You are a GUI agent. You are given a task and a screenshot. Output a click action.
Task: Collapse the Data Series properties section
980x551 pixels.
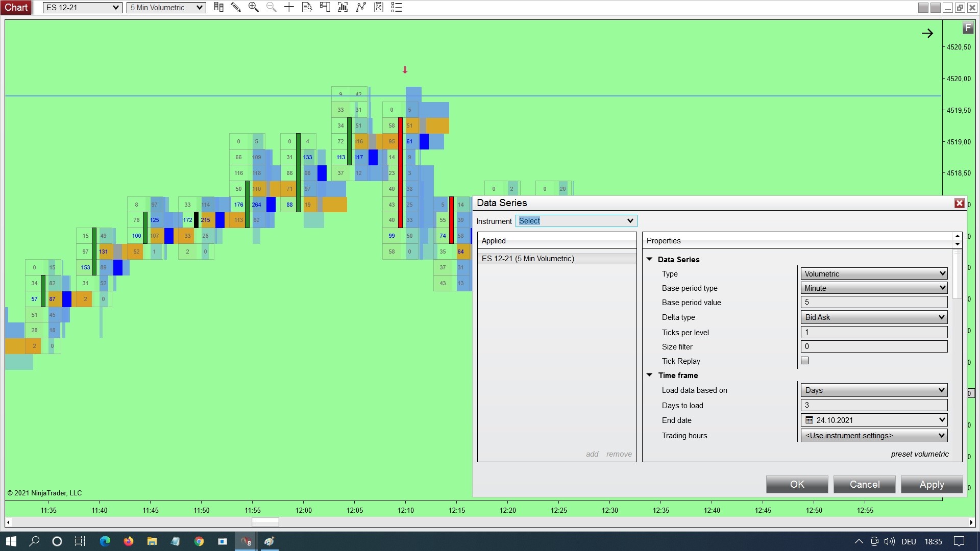tap(650, 259)
